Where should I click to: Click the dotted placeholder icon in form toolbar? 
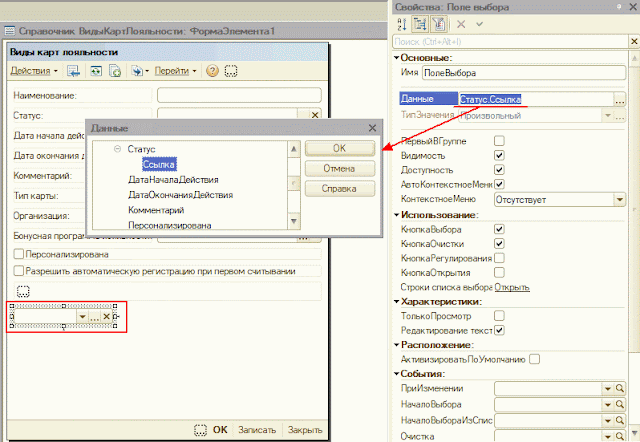pyautogui.click(x=231, y=71)
